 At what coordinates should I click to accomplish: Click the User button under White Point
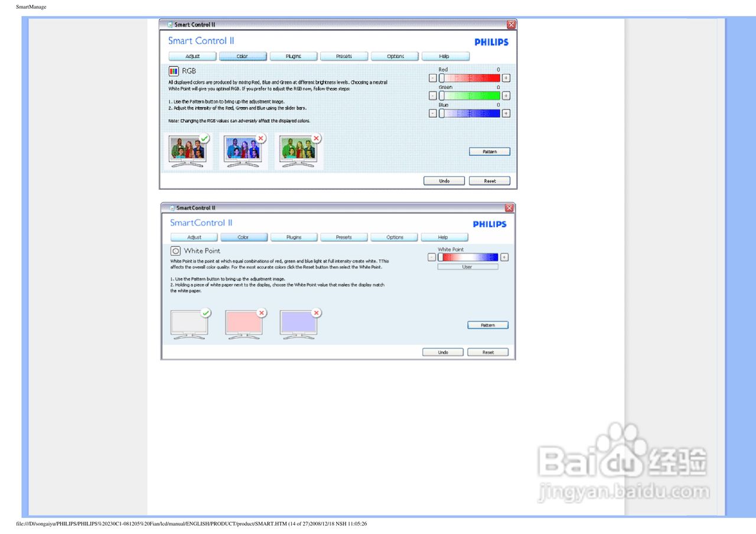[467, 267]
